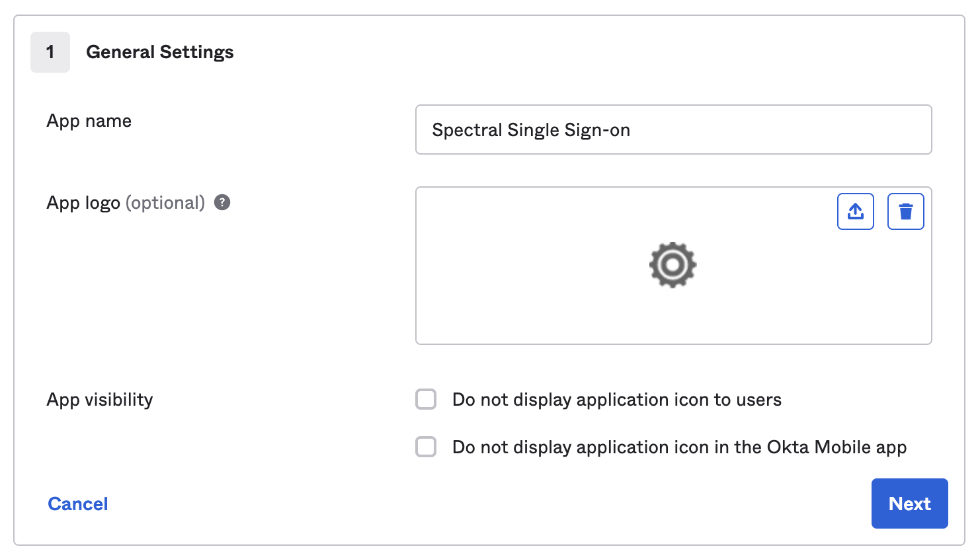Click the App logo label text
The width and height of the screenshot is (980, 559).
pos(83,203)
